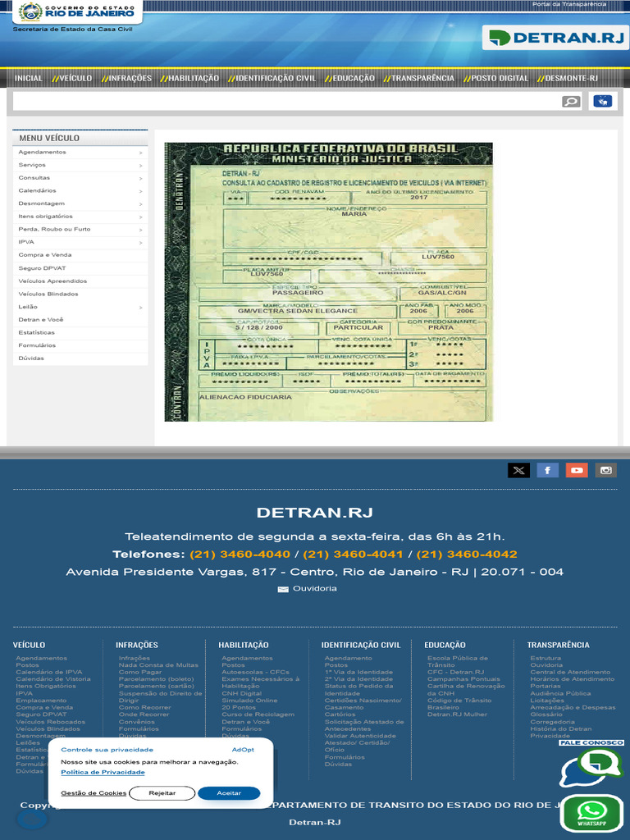Expand the IPVA sidebar item
The image size is (630, 840).
[x=80, y=242]
